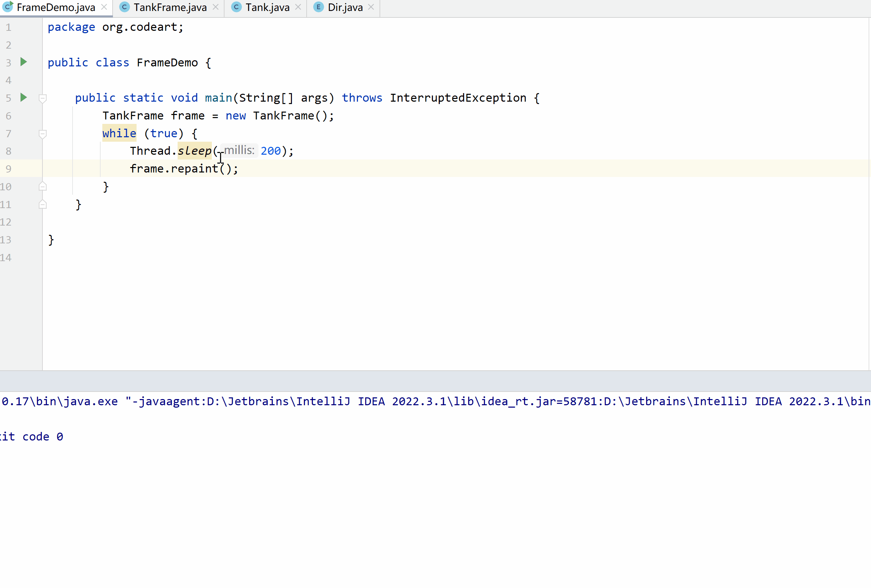Click the fold end marker on line 10
Screen dimensions: 871x588
point(43,187)
